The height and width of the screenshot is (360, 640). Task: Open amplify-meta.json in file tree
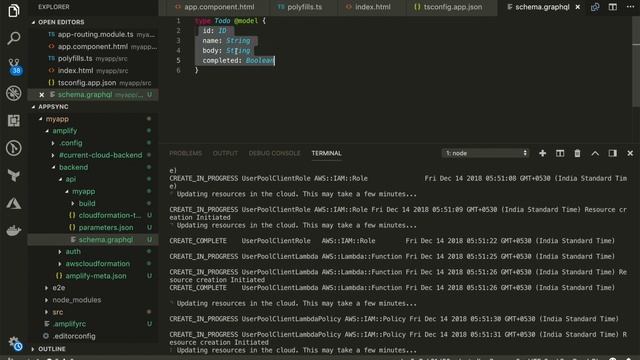point(93,276)
